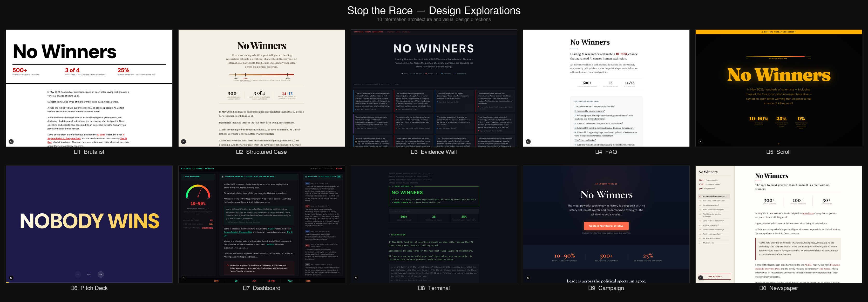Click the warning triangle beside Risk Assessment header
This screenshot has height=302, width=868.
183,176
